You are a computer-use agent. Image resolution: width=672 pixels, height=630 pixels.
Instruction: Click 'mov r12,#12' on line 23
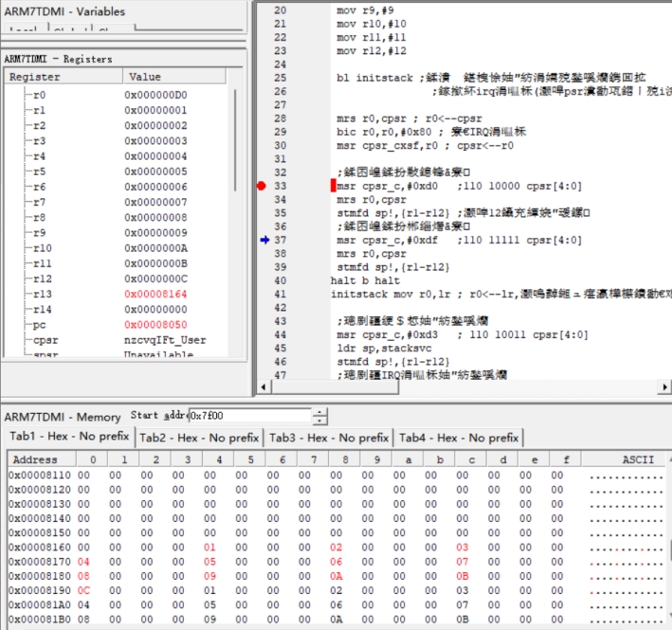[x=372, y=51]
